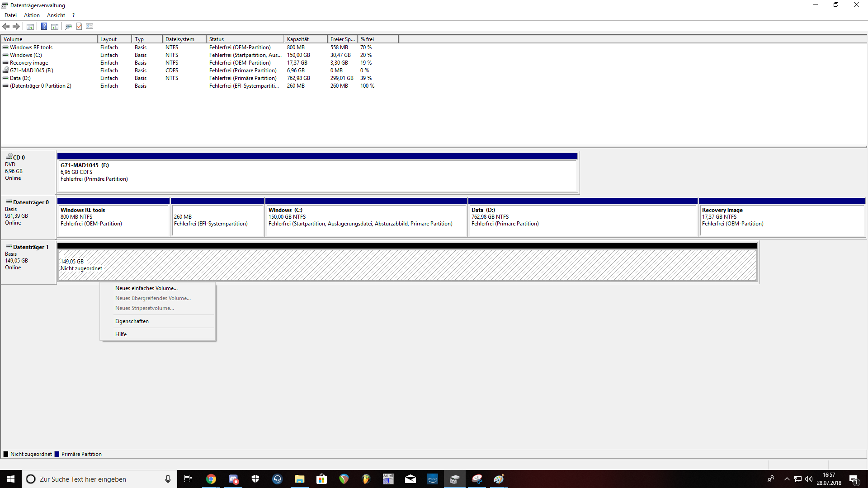Image resolution: width=868 pixels, height=488 pixels.
Task: Select Neues einfaches Volume from context menu
Action: [x=146, y=288]
